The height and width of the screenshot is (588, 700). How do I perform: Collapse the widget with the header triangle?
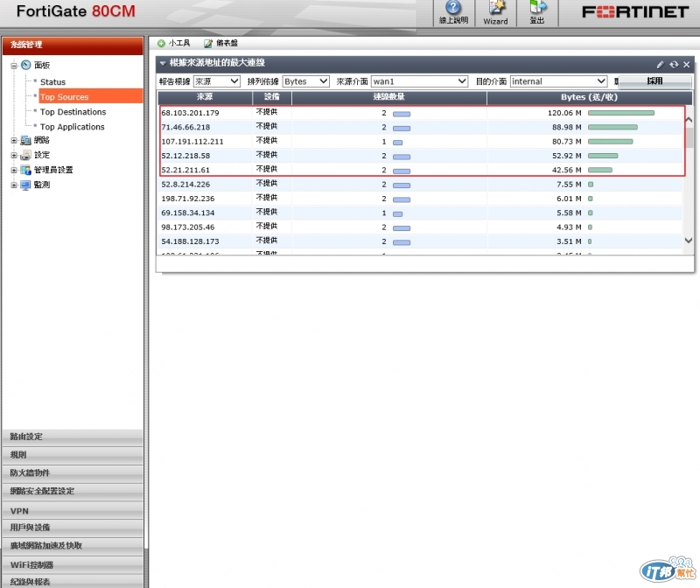163,63
